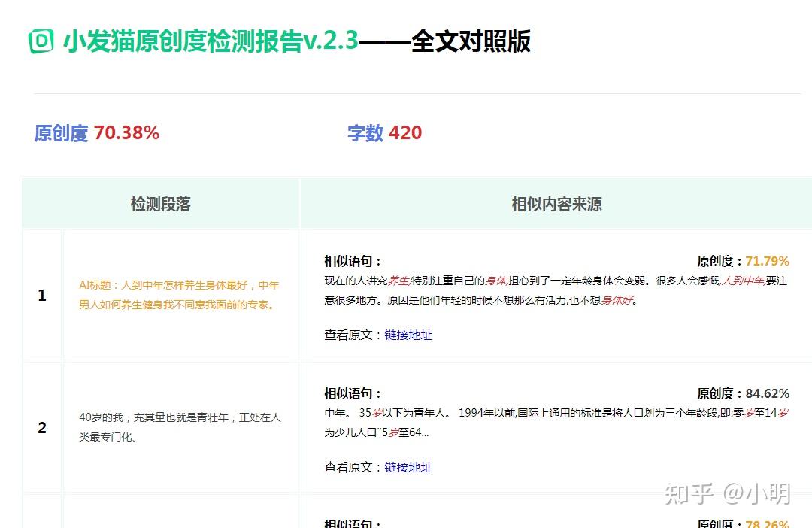Image resolution: width=812 pixels, height=528 pixels.
Task: Click the green 小发猫 logo icon
Action: point(41,41)
